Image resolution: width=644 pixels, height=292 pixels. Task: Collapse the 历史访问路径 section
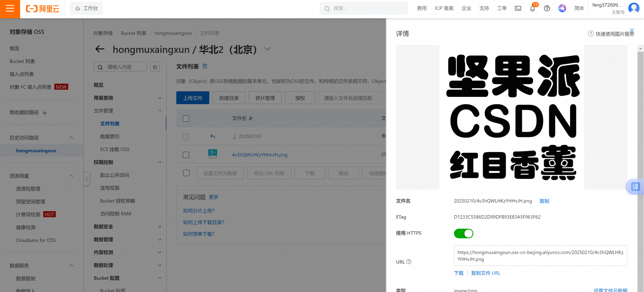71,138
